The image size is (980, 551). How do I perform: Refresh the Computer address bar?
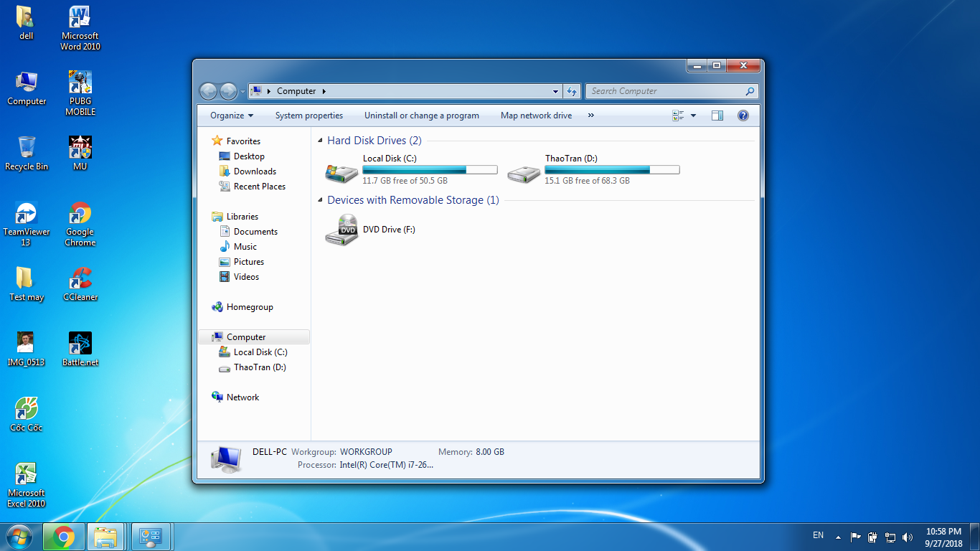(x=572, y=91)
